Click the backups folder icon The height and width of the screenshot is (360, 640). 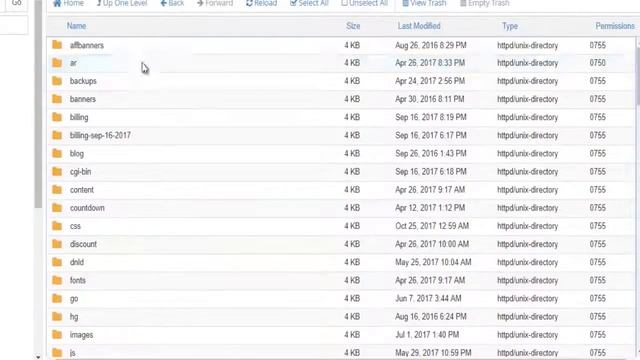(x=57, y=81)
